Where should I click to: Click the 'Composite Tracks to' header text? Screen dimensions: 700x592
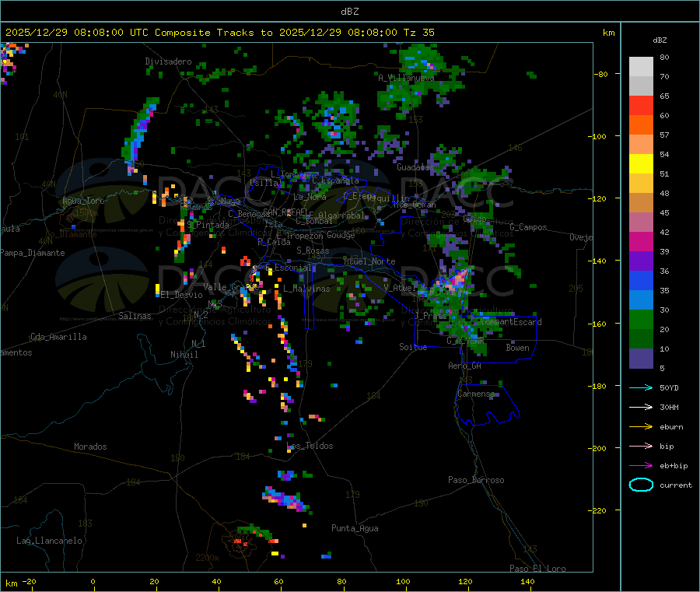click(x=214, y=33)
